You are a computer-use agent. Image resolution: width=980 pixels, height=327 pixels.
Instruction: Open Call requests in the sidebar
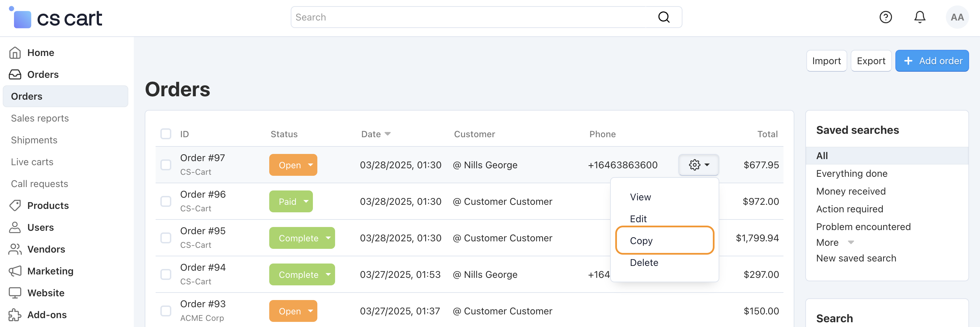[39, 184]
